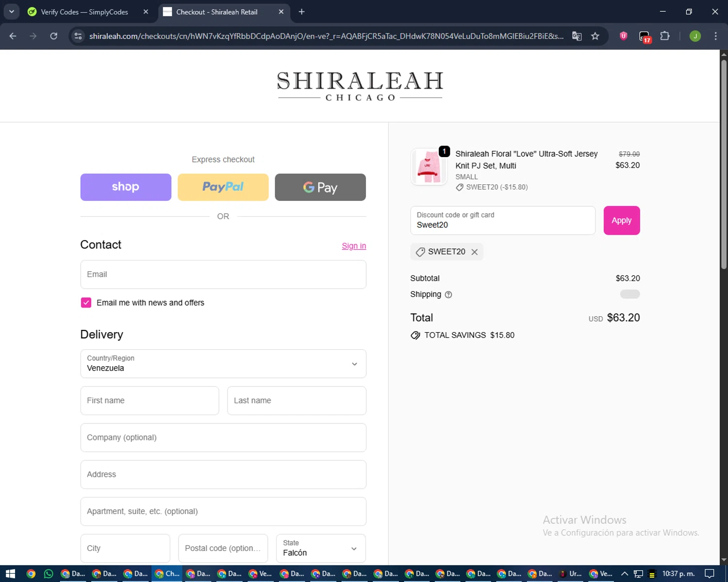This screenshot has height=582, width=728.
Task: Open a new browser tab
Action: coord(301,12)
